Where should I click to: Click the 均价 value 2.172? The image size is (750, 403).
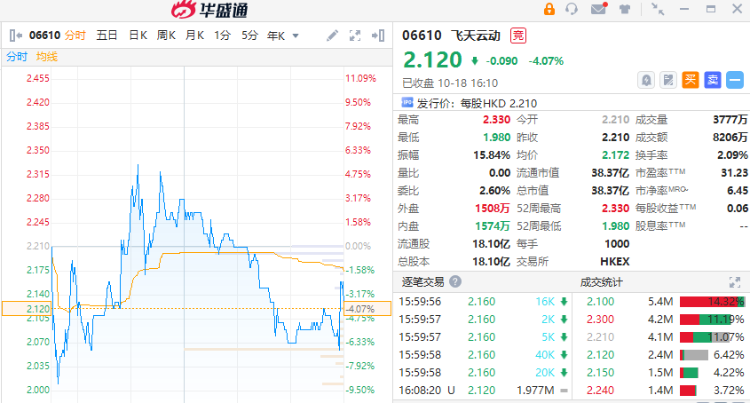(616, 155)
